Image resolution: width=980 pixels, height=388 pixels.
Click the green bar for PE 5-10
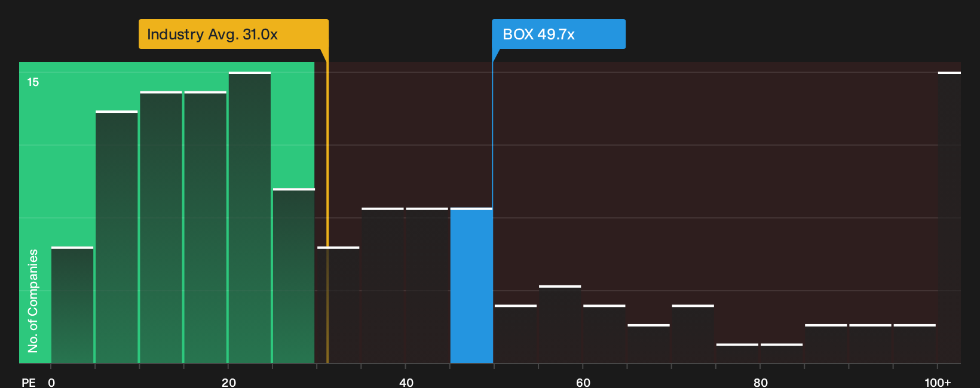click(117, 237)
